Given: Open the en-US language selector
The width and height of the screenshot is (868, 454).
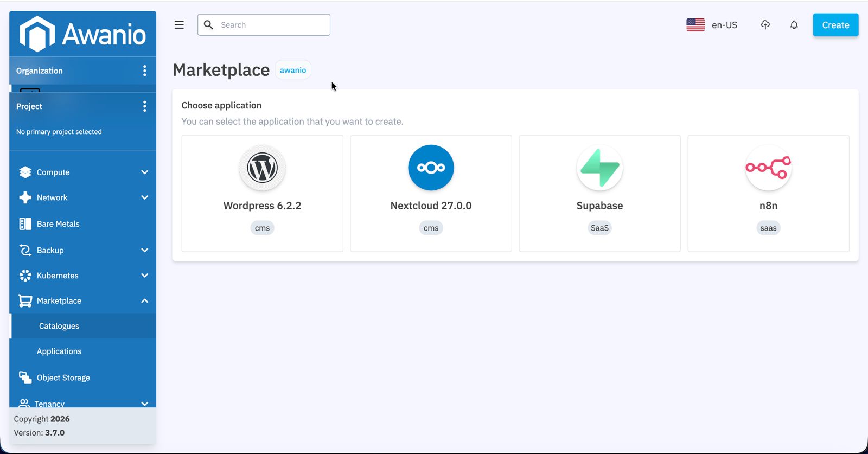Looking at the screenshot, I should coord(712,25).
